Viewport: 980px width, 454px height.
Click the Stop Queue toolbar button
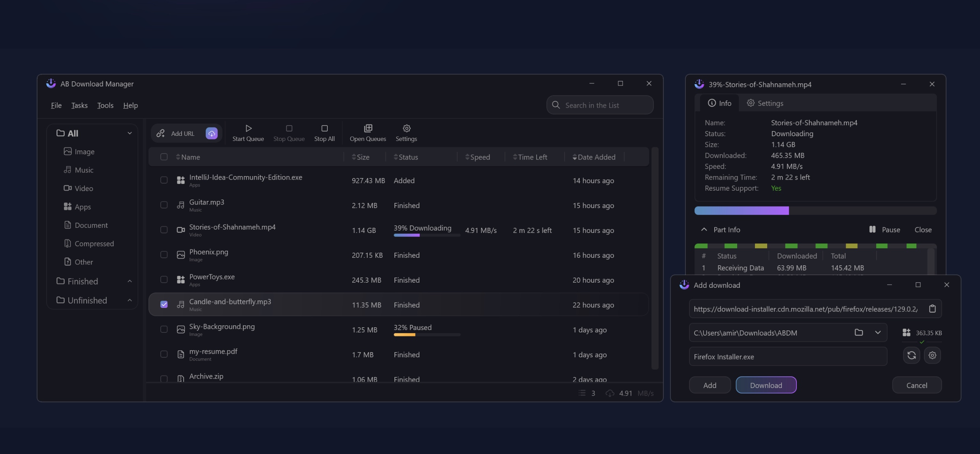(x=289, y=133)
